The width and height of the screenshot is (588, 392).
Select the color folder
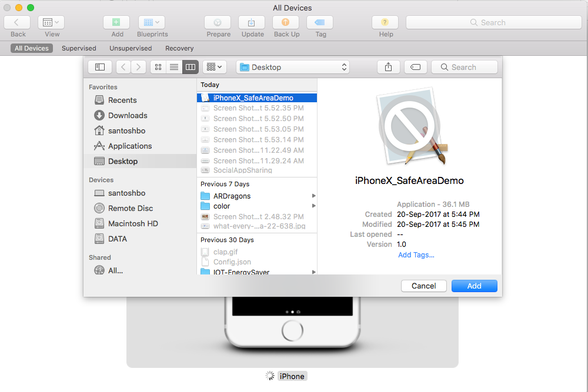pyautogui.click(x=257, y=206)
